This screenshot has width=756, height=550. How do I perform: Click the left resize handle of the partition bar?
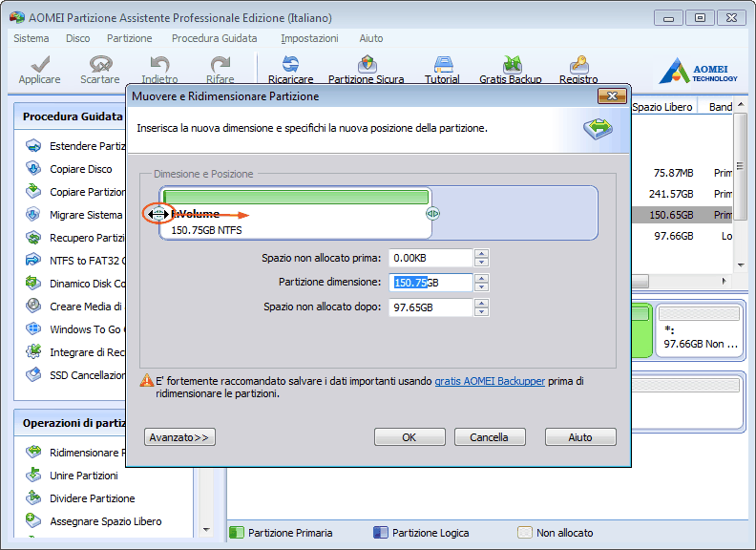pos(158,214)
